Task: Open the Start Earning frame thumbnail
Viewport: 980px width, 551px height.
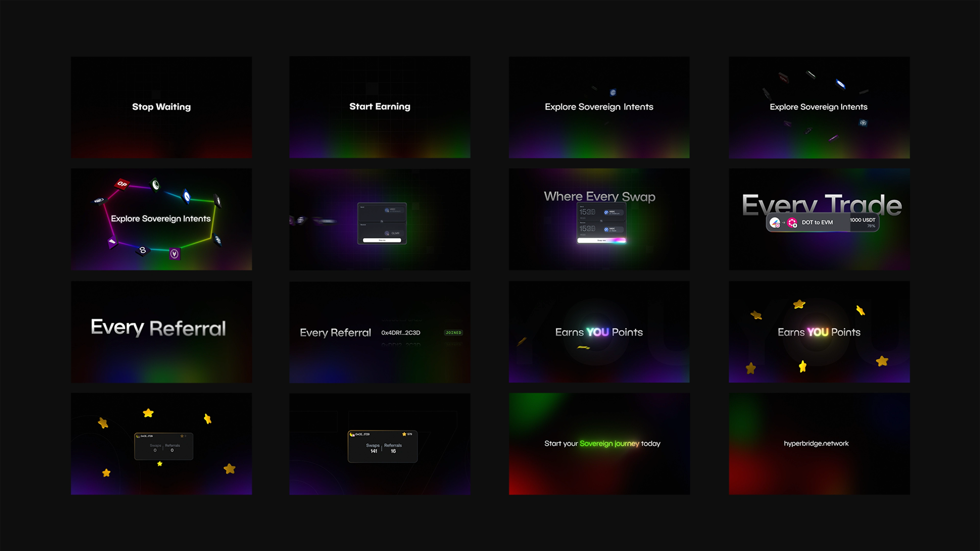Action: (x=380, y=107)
